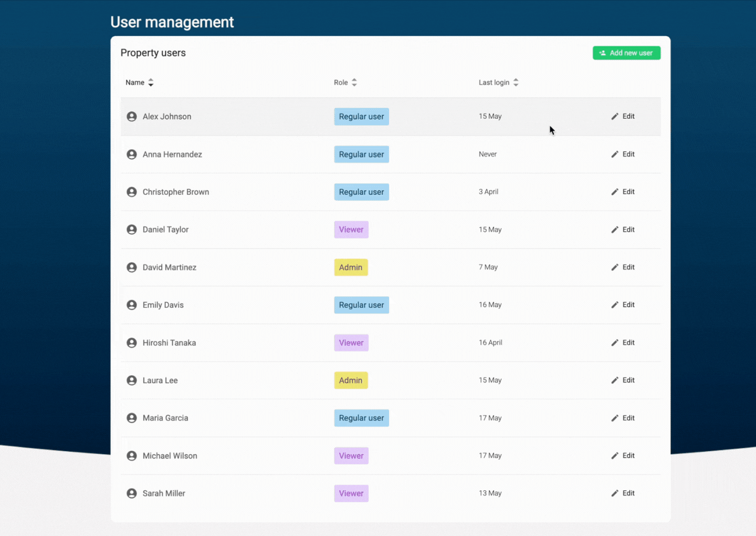The width and height of the screenshot is (756, 536).
Task: Edit David Martinez's user entry
Action: pos(623,267)
